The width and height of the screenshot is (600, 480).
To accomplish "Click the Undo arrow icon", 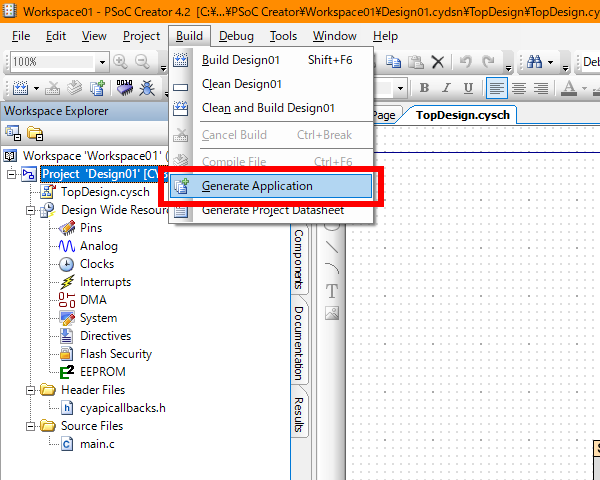I will [465, 62].
